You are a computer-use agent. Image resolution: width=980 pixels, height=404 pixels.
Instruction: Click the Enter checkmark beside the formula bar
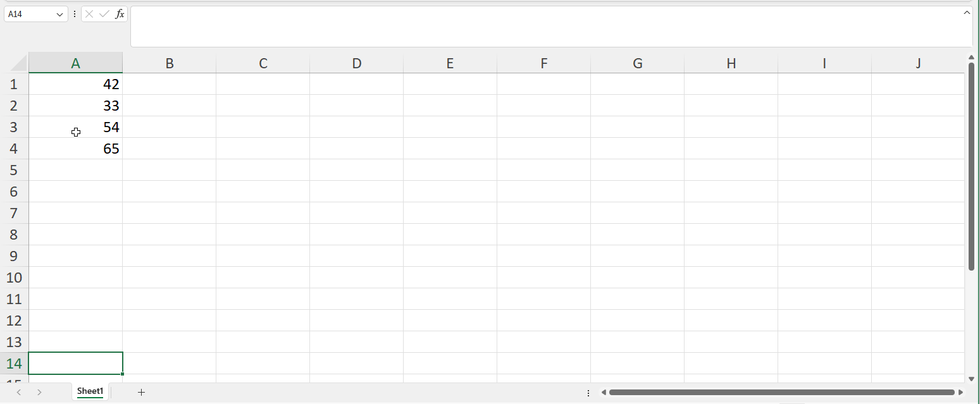[x=104, y=14]
